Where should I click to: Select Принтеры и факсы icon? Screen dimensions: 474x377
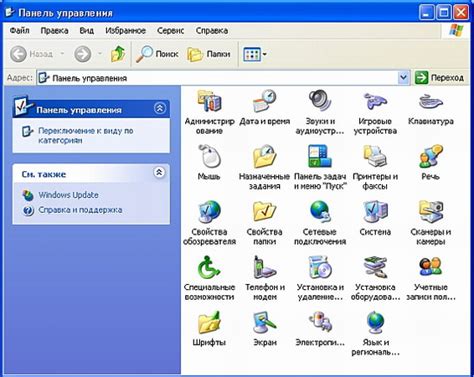pyautogui.click(x=375, y=156)
